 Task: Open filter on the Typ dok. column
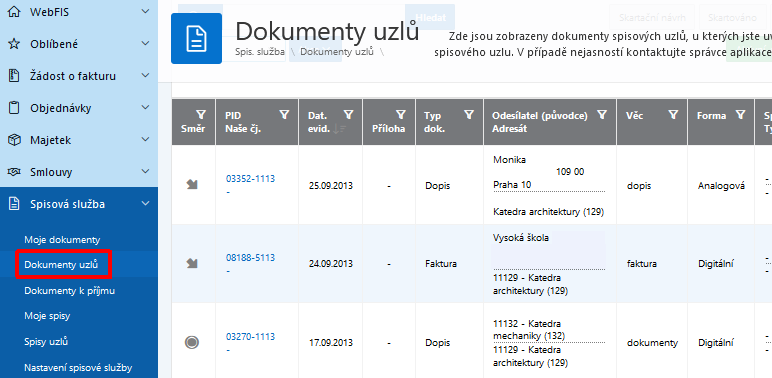tap(469, 115)
